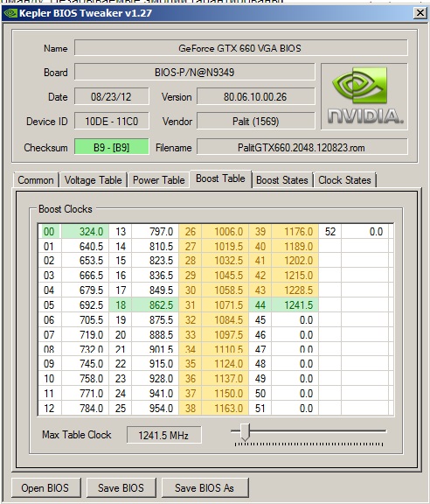430x504 pixels.
Task: Select boost clock cell 784.0
Action: click(x=85, y=409)
